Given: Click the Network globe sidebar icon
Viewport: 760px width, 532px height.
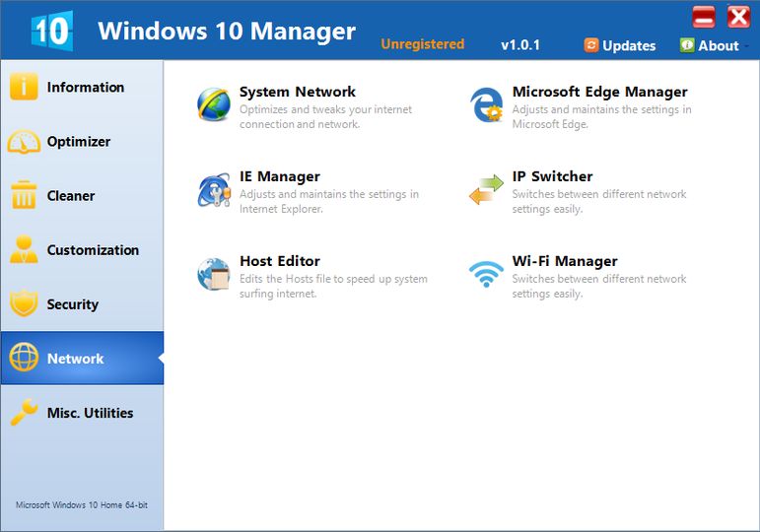Looking at the screenshot, I should (24, 357).
